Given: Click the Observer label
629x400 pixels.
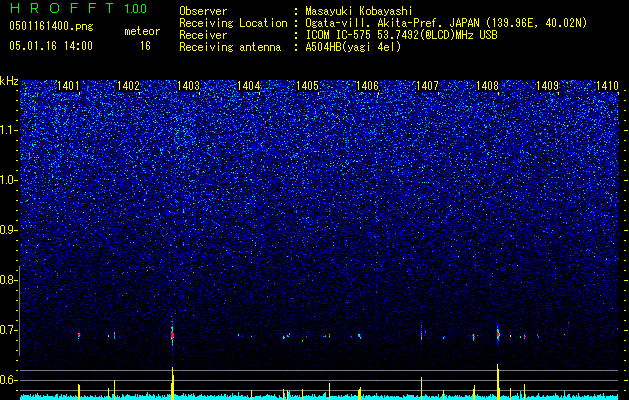Looking at the screenshot, I should click(203, 11).
